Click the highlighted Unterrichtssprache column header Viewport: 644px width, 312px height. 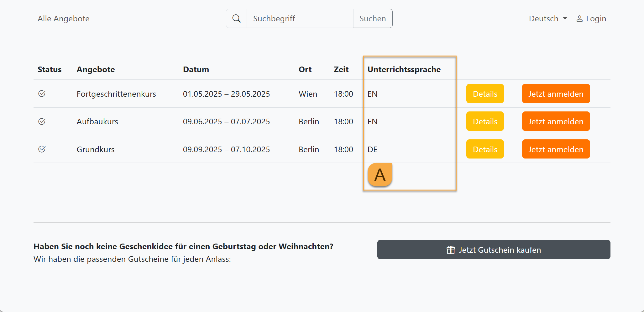(404, 69)
